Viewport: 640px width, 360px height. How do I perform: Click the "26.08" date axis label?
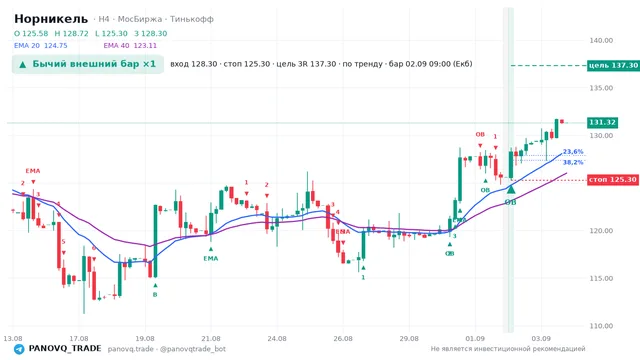343,338
